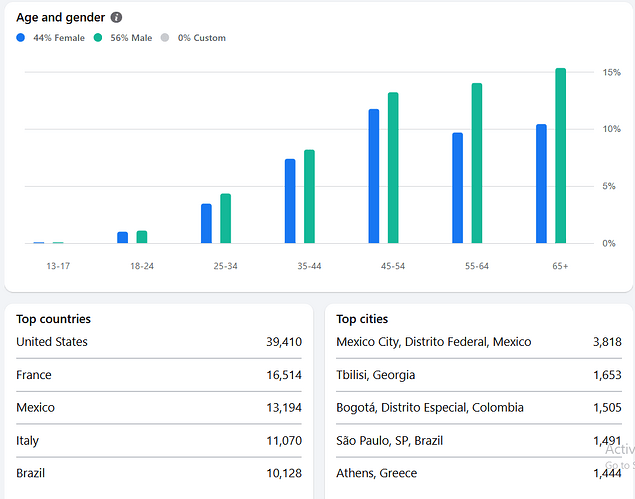
Task: Click the gray Custom legend dot
Action: 165,38
